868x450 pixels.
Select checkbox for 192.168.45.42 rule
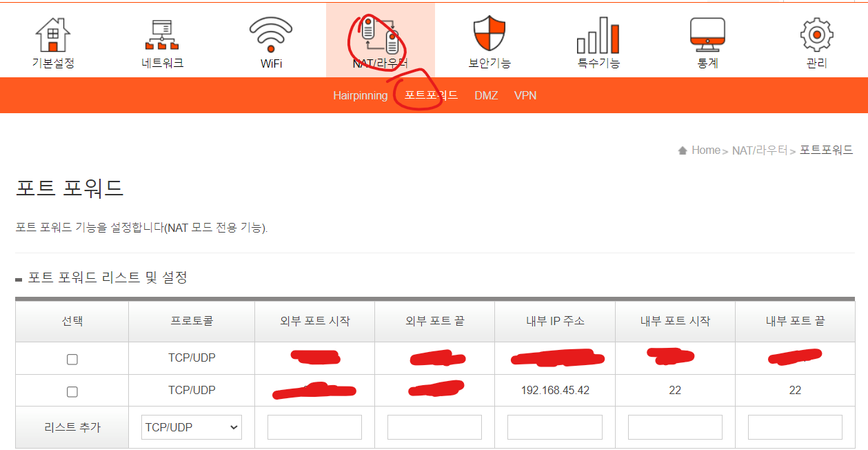pos(72,391)
